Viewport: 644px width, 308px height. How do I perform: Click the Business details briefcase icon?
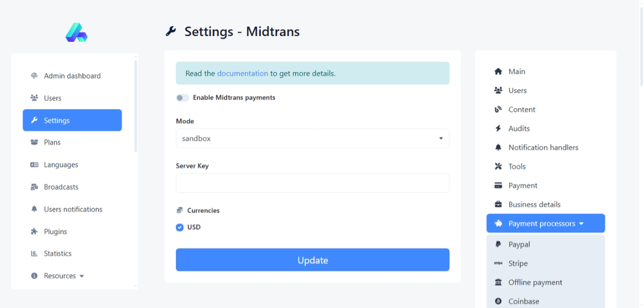[498, 205]
